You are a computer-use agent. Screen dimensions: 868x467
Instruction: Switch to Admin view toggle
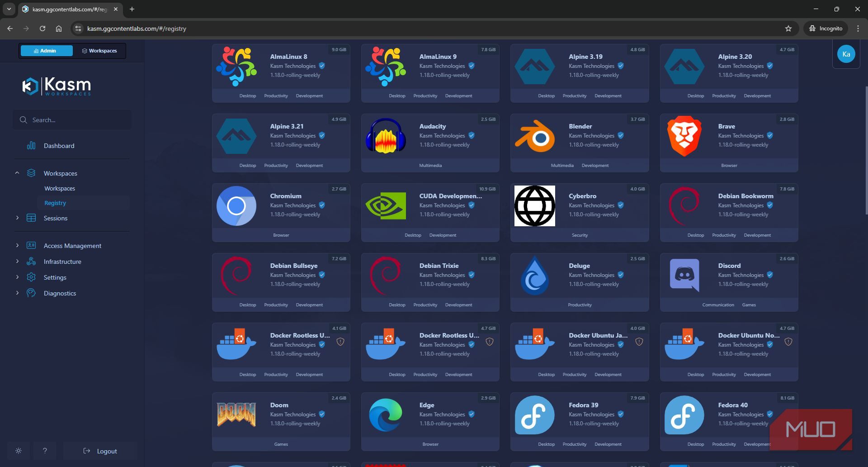tap(47, 51)
